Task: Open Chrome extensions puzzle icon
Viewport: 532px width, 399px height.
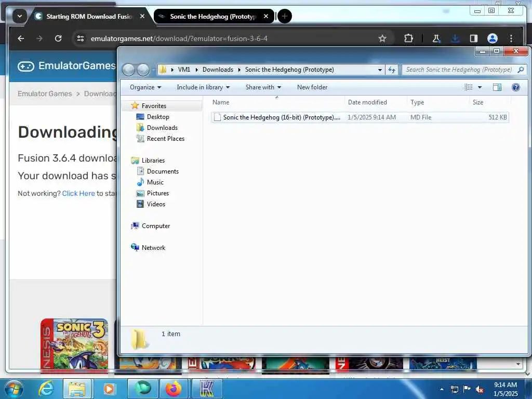Action: coord(408,38)
